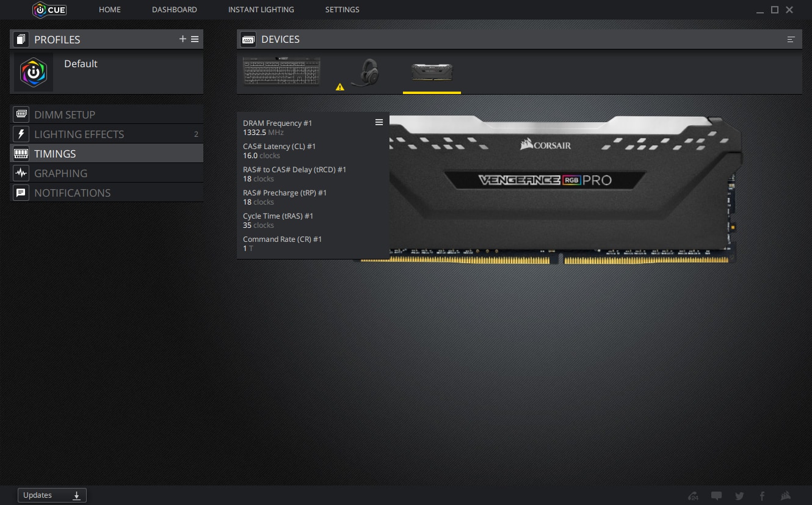Select the Vengeance RGB Pro memory device
Screen dimensions: 812x505
pyautogui.click(x=432, y=72)
